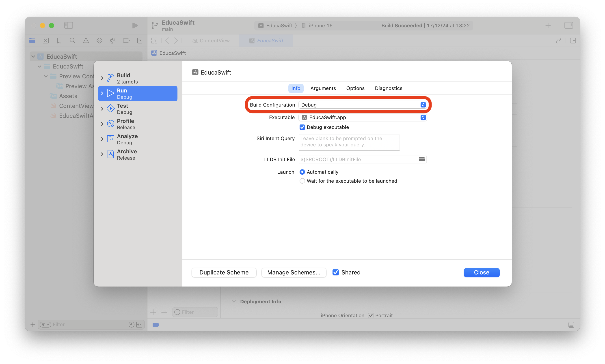605x364 pixels.
Task: Click the editor options swap arrows icon
Action: click(x=558, y=41)
